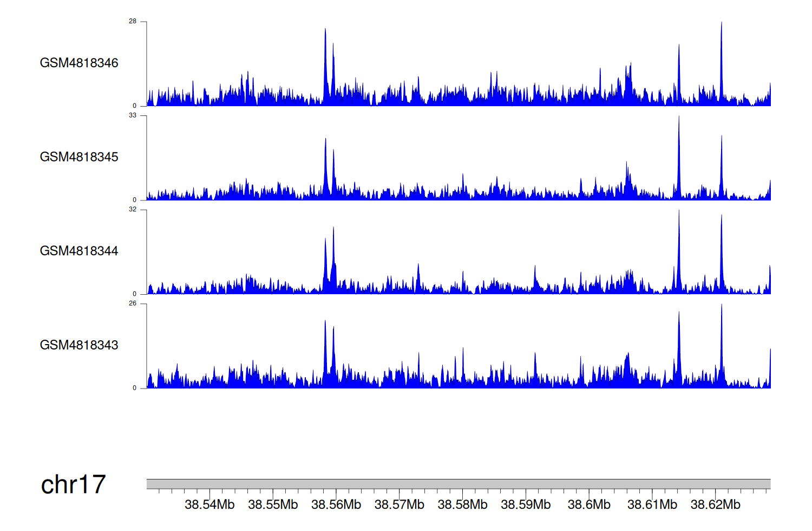Click the 38.56Mb coordinate label
The width and height of the screenshot is (812, 531).
336,504
